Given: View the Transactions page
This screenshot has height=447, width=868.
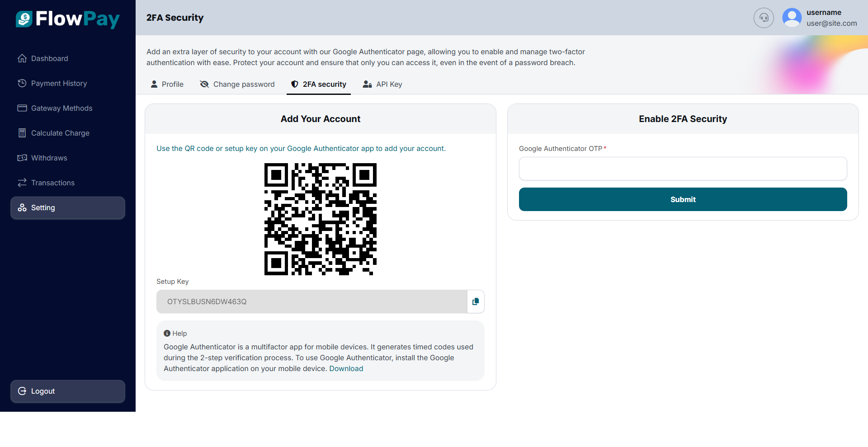Looking at the screenshot, I should (x=52, y=183).
